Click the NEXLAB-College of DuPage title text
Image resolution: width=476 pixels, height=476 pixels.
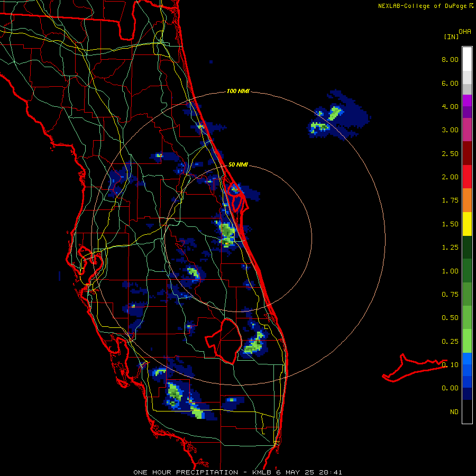[422, 6]
